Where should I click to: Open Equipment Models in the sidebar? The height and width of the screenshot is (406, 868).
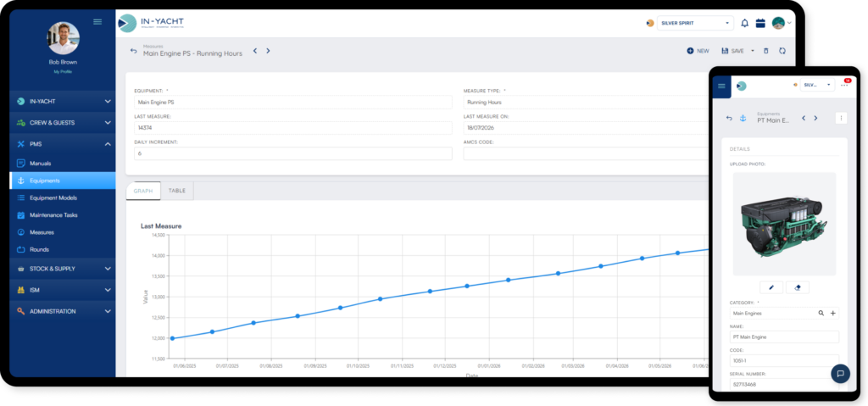(63, 197)
